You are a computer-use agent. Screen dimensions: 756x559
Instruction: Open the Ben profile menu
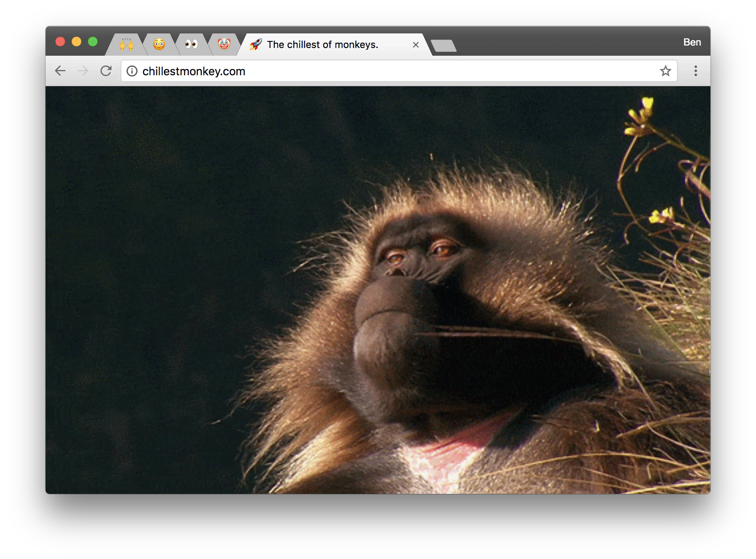692,42
